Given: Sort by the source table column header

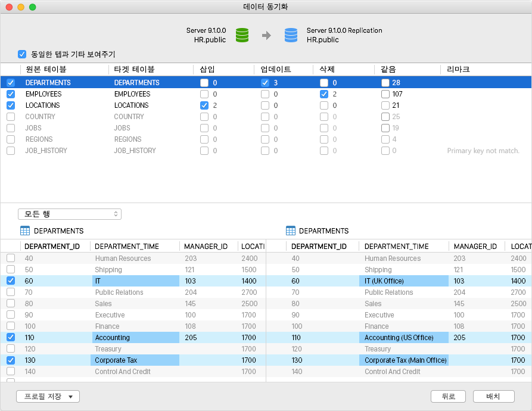Looking at the screenshot, I should pos(46,70).
